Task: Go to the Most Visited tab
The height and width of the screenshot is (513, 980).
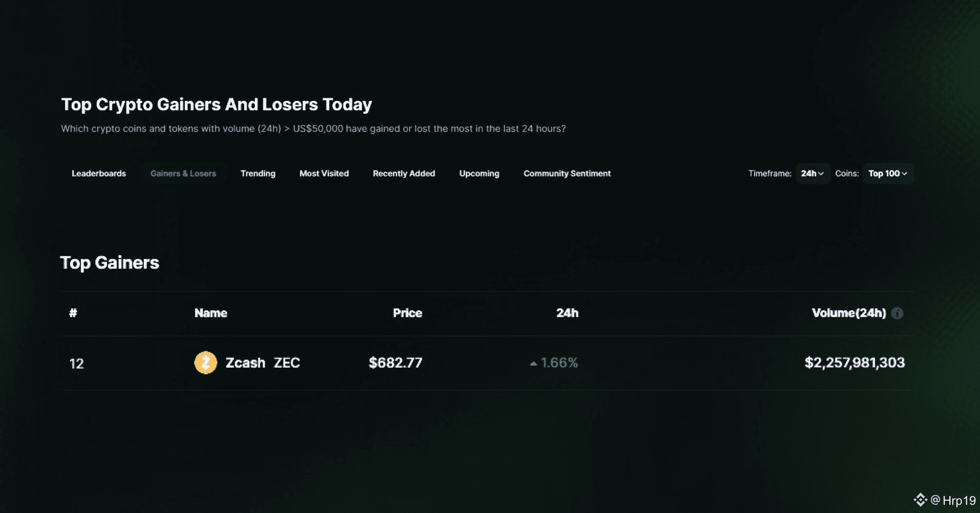Action: [324, 174]
